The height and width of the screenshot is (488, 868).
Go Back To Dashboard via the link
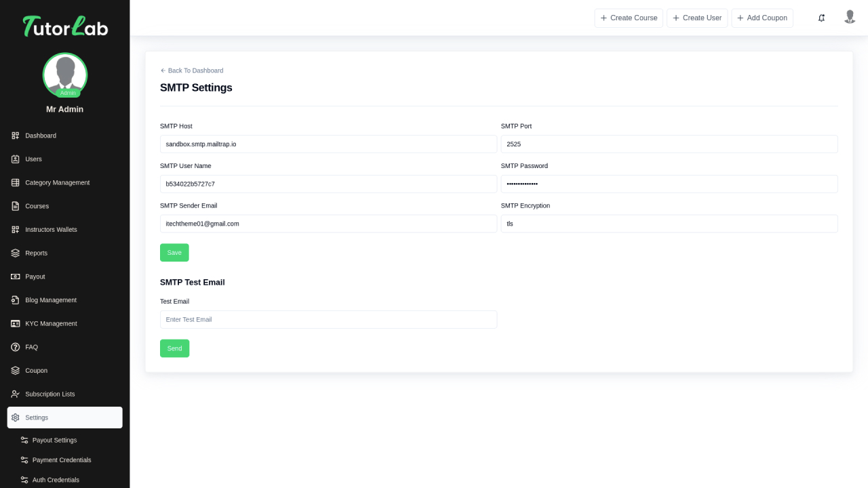[192, 70]
